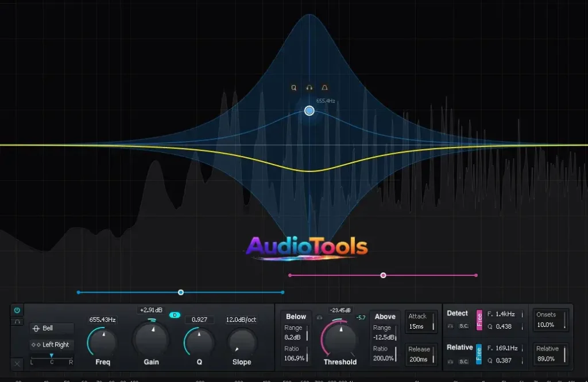588x382 pixels.
Task: Click the speaker icon beside Relative S.C.
Action: [x=450, y=361]
